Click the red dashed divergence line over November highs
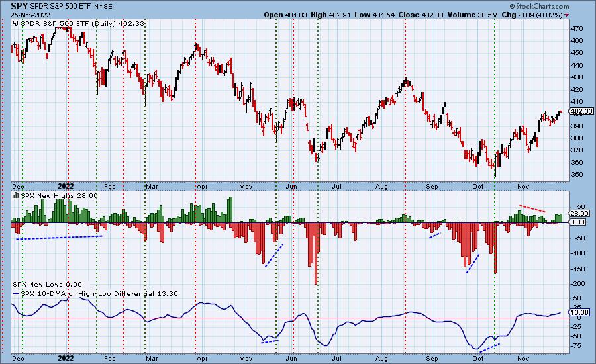The image size is (596, 364). 532,208
